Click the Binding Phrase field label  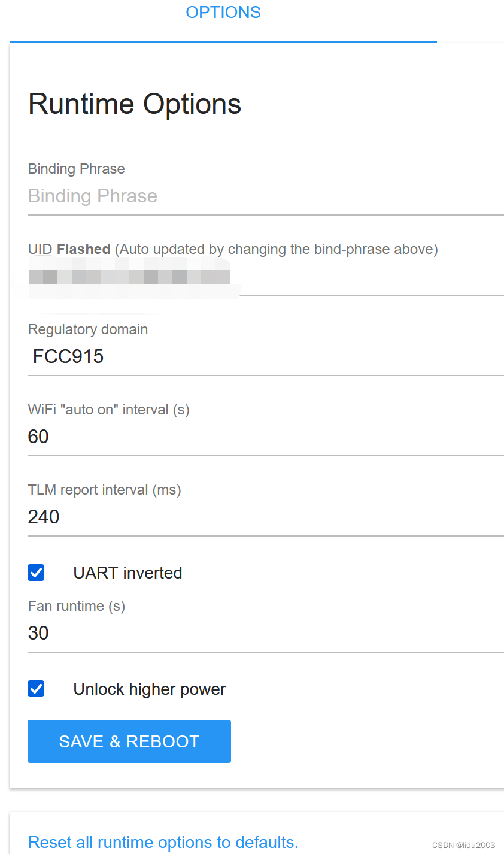tap(76, 169)
